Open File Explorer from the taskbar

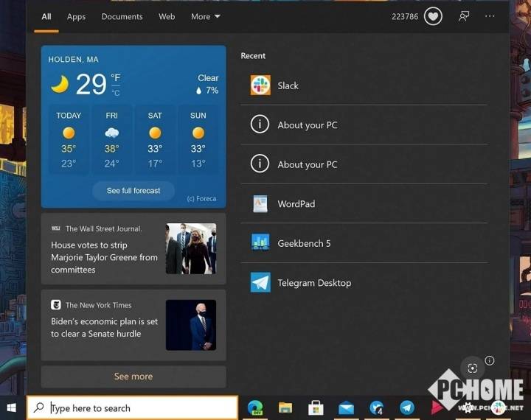coord(285,407)
